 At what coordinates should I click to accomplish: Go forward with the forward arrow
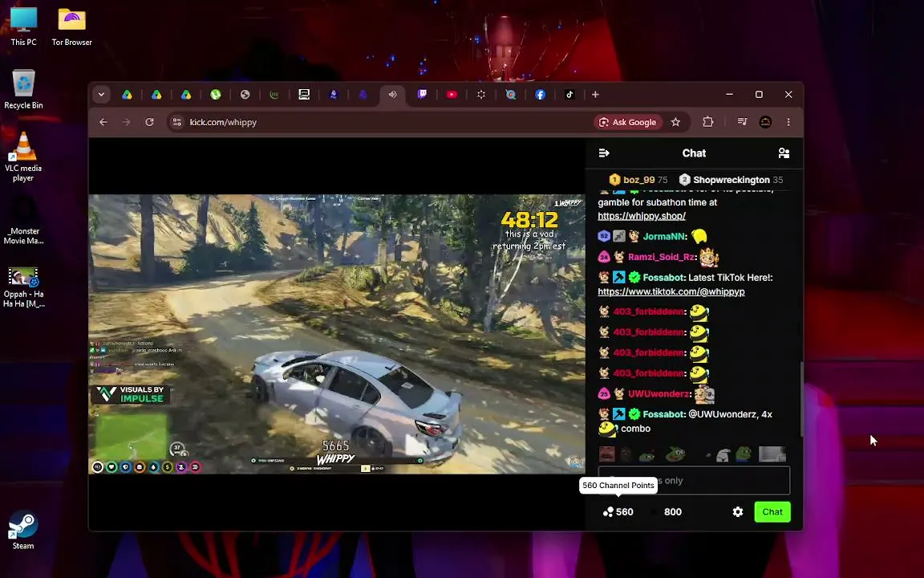126,122
